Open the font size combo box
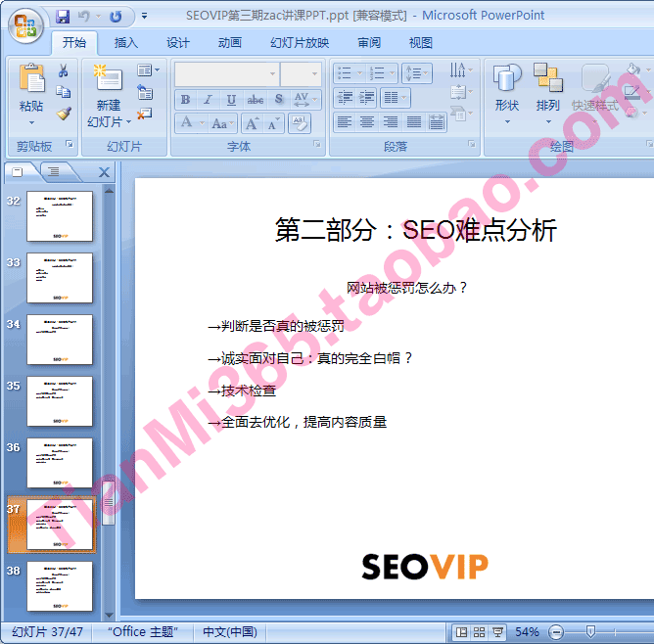 click(301, 73)
